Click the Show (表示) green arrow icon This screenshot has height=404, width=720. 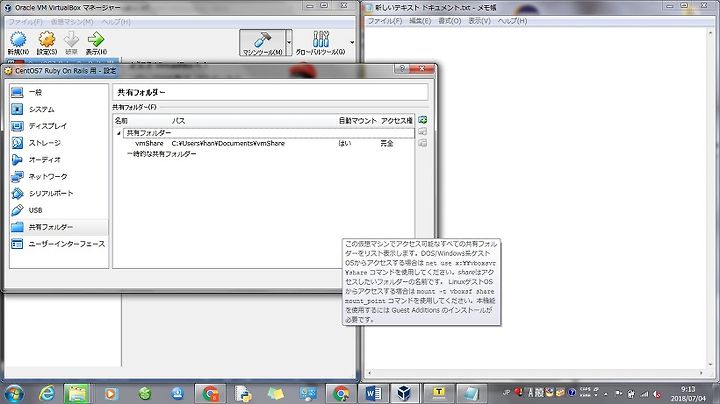pos(96,42)
